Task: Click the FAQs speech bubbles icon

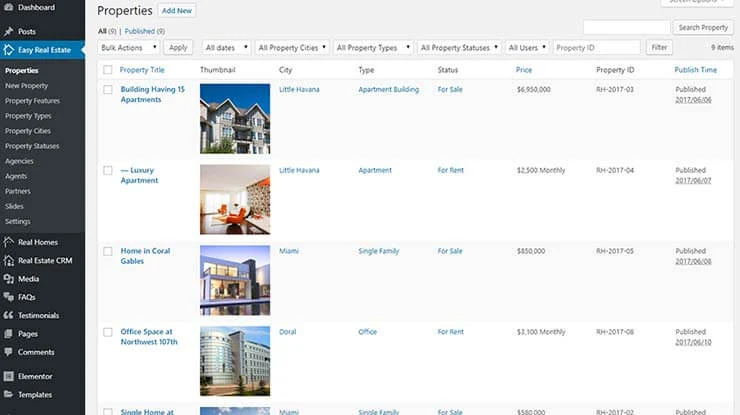Action: pos(8,296)
